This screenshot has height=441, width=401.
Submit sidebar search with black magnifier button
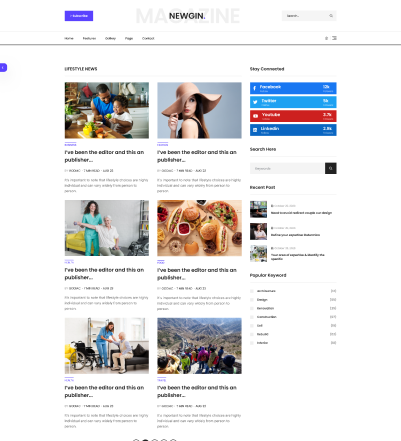[331, 168]
